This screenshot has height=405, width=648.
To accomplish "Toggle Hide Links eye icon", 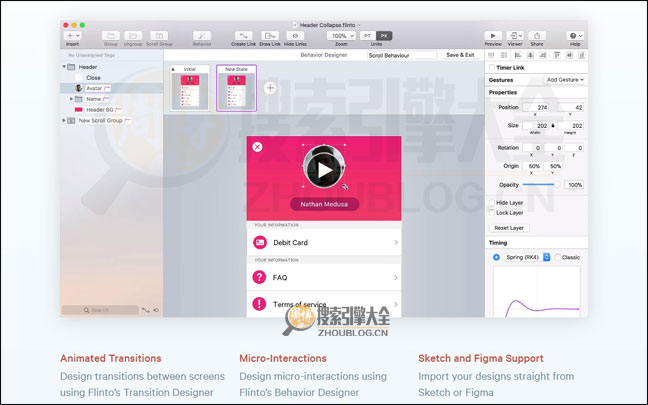I will (295, 36).
